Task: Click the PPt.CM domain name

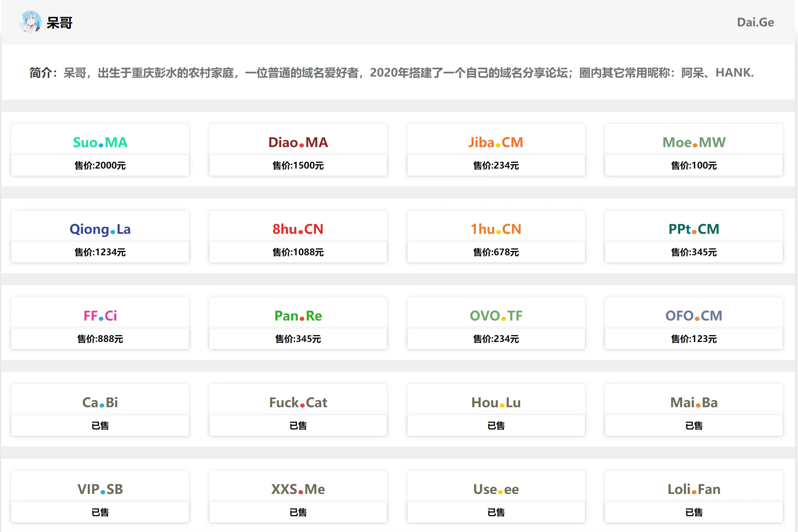Action: pos(693,229)
